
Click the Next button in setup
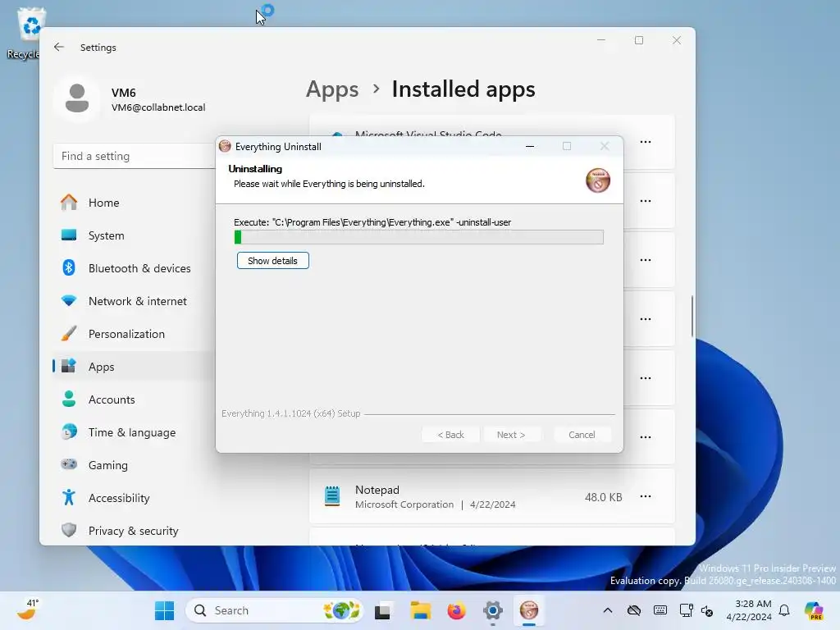[x=510, y=435]
